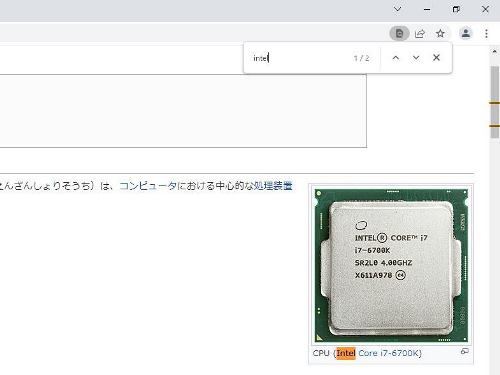Click the next match arrow in find bar
Screen dimensions: 500x375
click(x=416, y=58)
